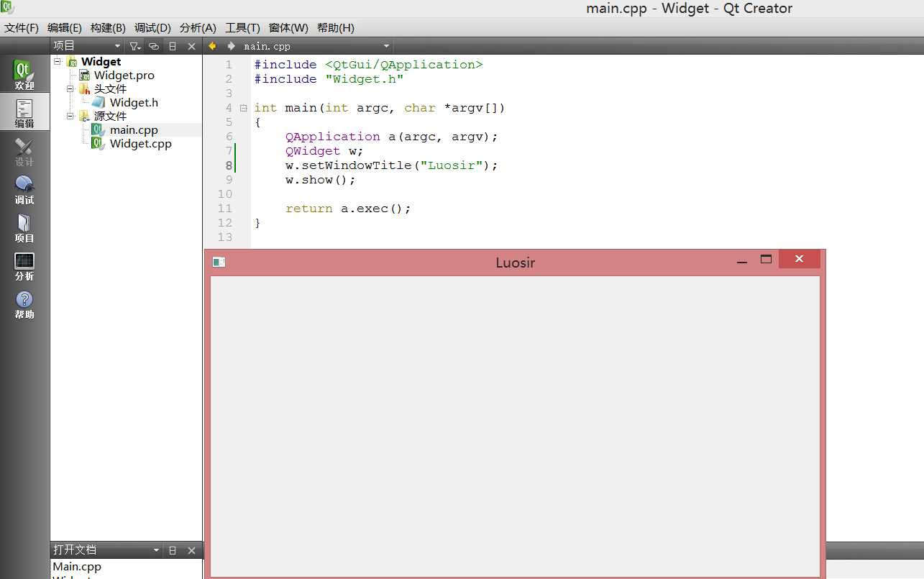The height and width of the screenshot is (579, 924).
Task: Open the 帮助 (Help) mode
Action: 24,304
